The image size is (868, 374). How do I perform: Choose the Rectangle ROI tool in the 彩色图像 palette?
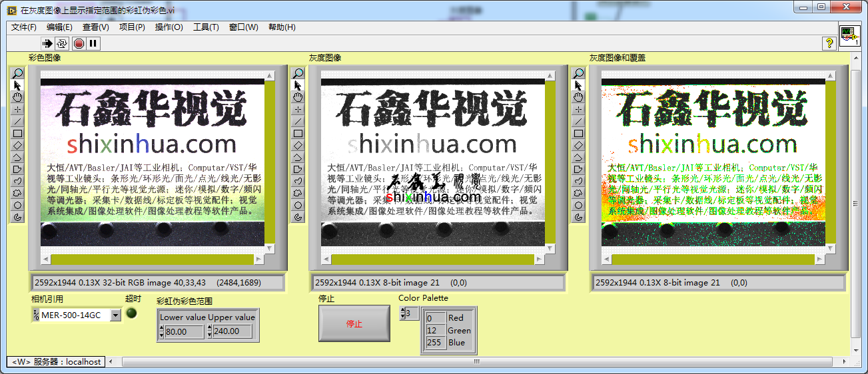[17, 133]
